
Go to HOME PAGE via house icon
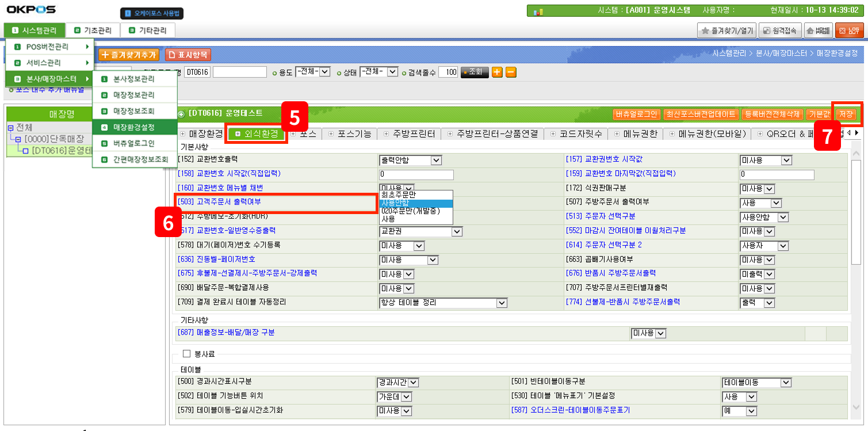coord(818,30)
